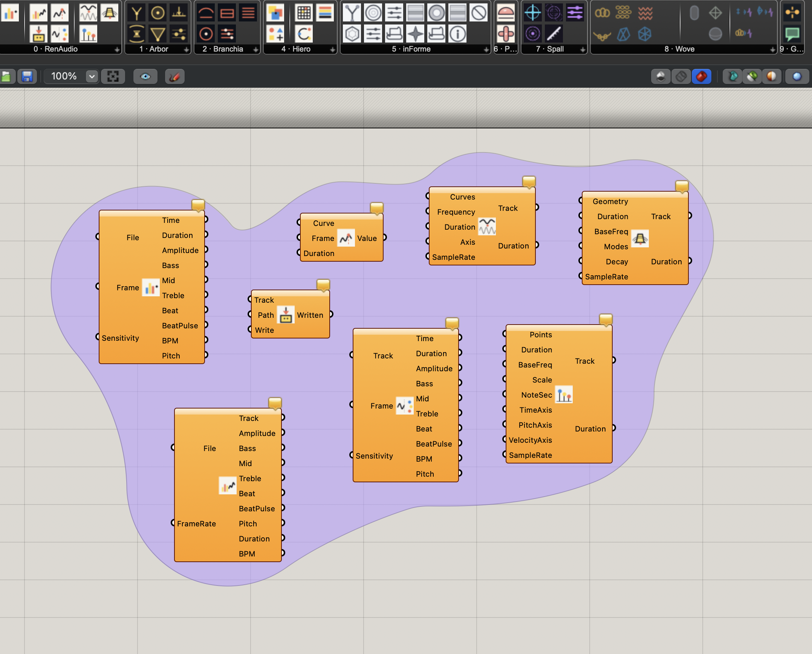Image resolution: width=812 pixels, height=654 pixels.
Task: Select the Y-shaped branch tool in the Arbor tab
Action: click(136, 12)
